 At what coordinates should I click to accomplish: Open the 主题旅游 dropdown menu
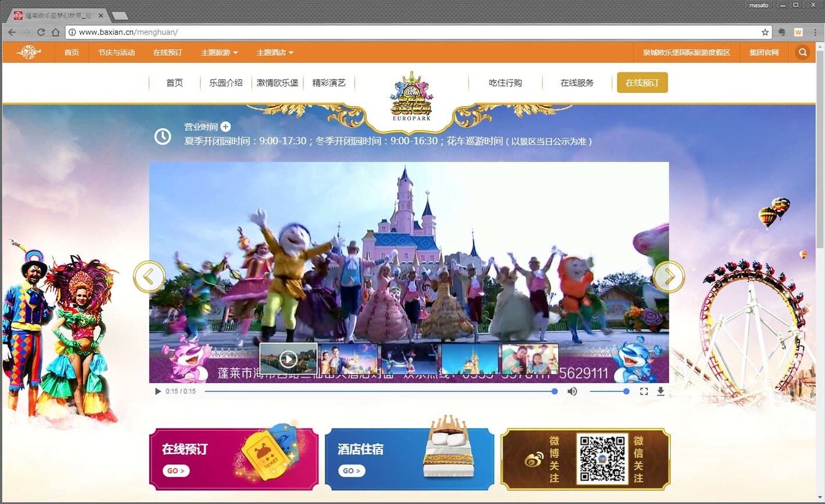[x=219, y=52]
